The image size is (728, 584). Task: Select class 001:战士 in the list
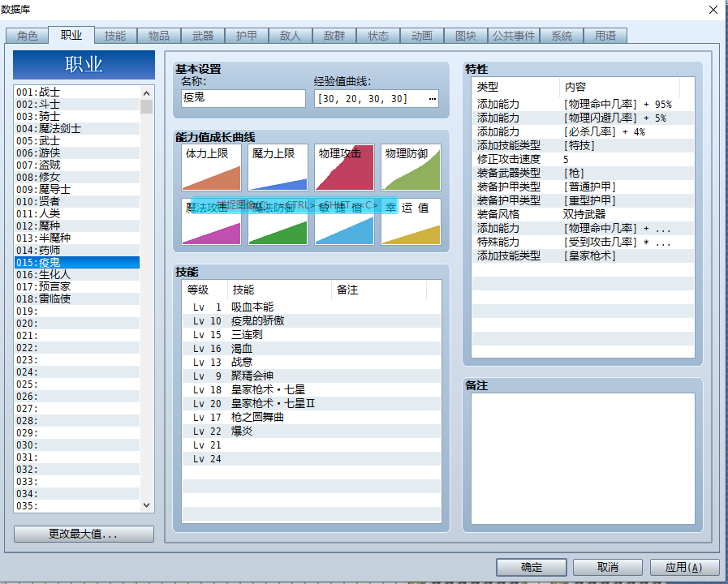point(77,92)
